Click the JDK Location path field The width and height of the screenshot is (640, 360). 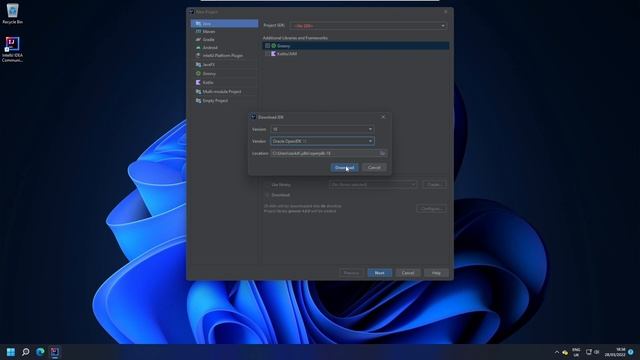(x=325, y=153)
